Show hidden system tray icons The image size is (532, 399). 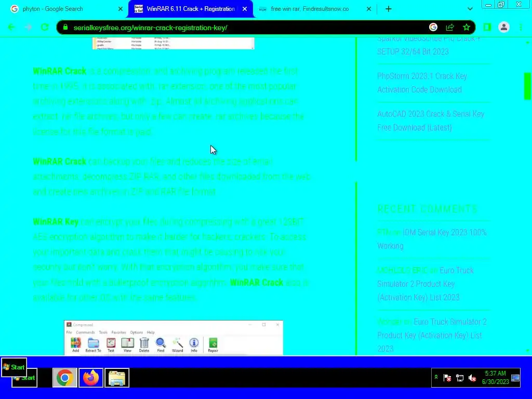(x=436, y=377)
